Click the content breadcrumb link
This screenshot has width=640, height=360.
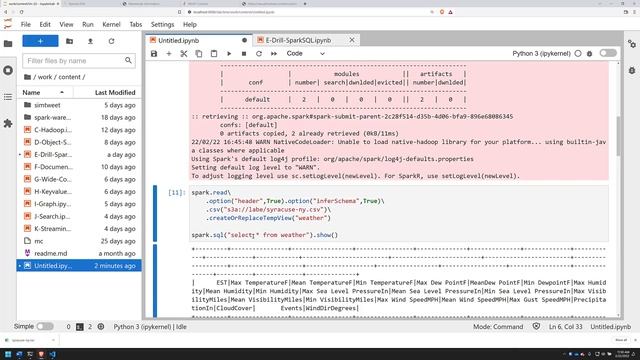click(x=69, y=77)
